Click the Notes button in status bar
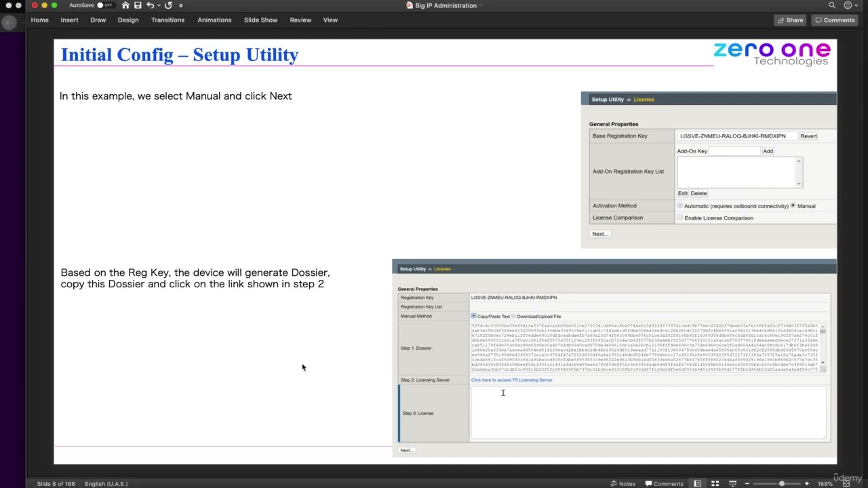 (623, 484)
